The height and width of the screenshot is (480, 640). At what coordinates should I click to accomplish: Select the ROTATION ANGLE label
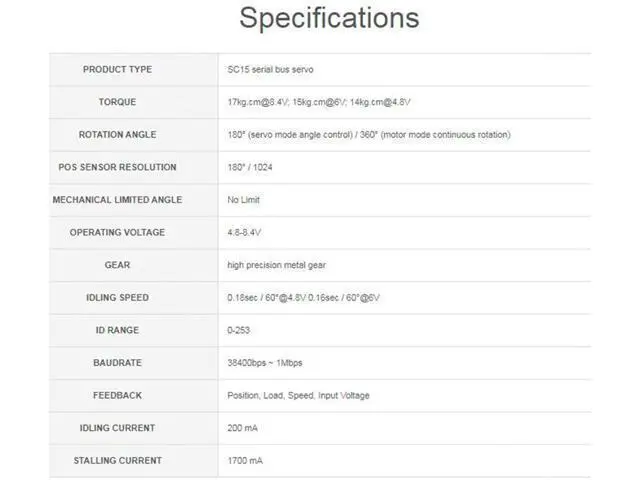118,135
